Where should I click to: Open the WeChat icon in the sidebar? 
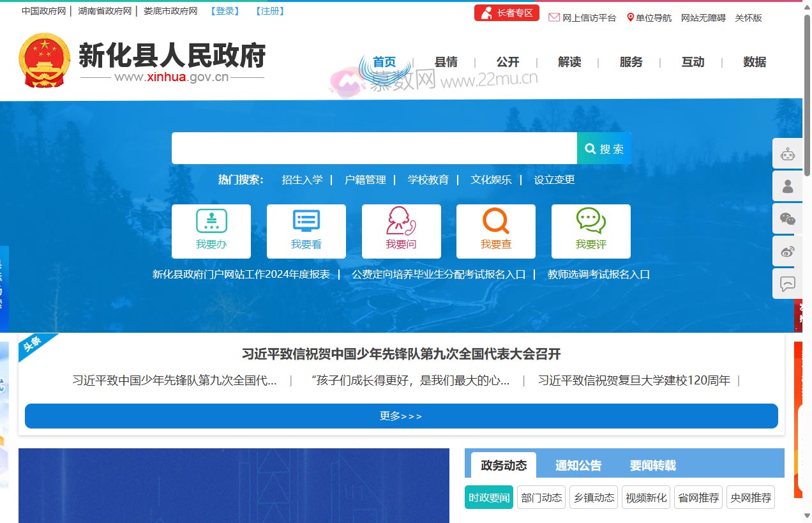tap(787, 218)
